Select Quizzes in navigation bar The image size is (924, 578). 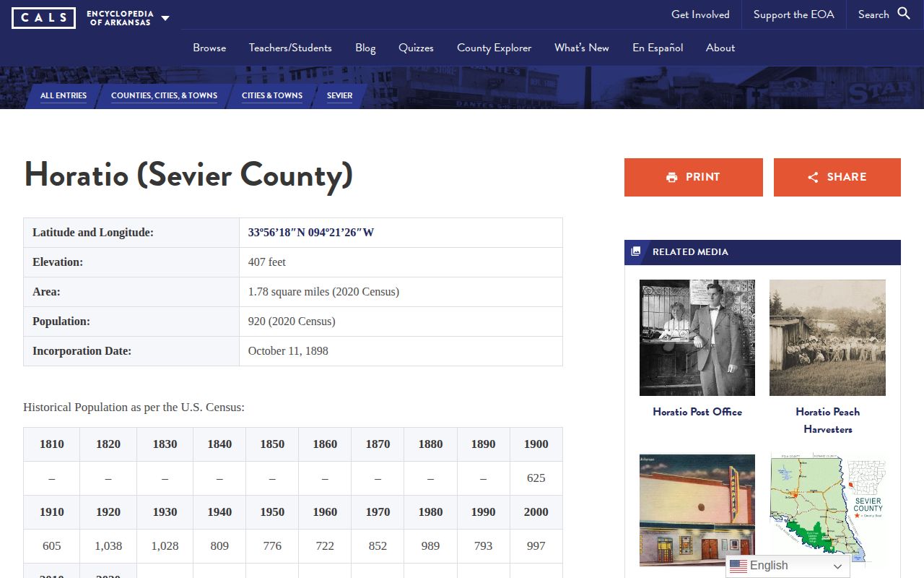tap(416, 48)
